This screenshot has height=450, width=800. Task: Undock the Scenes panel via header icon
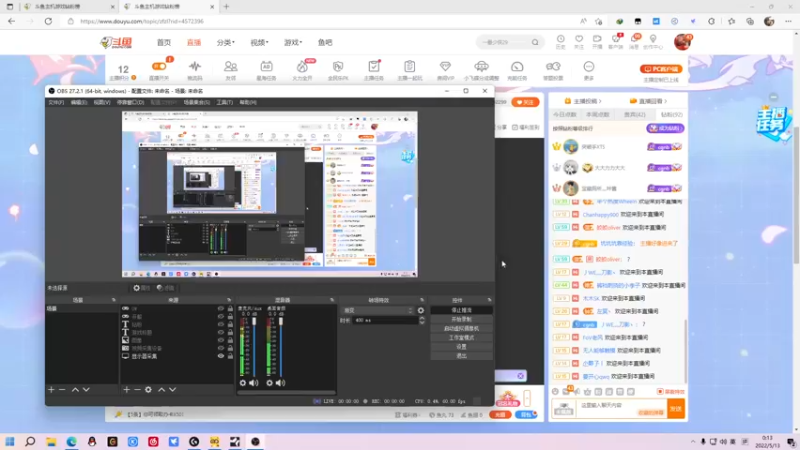point(114,300)
